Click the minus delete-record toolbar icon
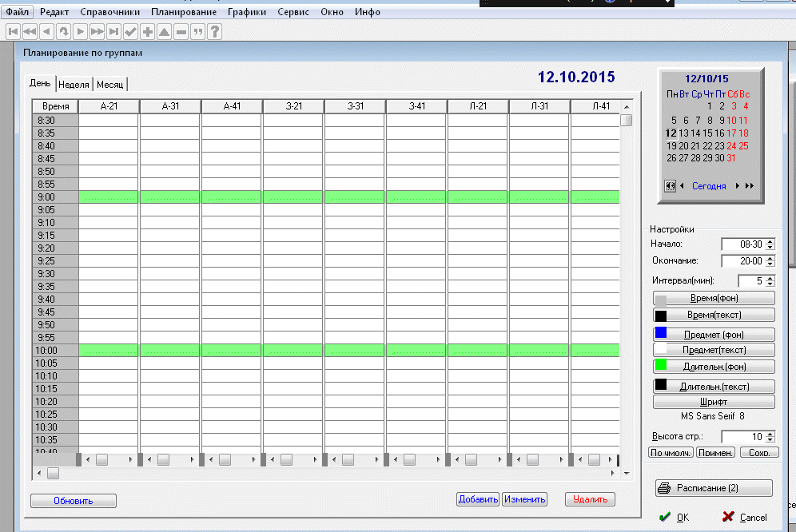 [181, 32]
